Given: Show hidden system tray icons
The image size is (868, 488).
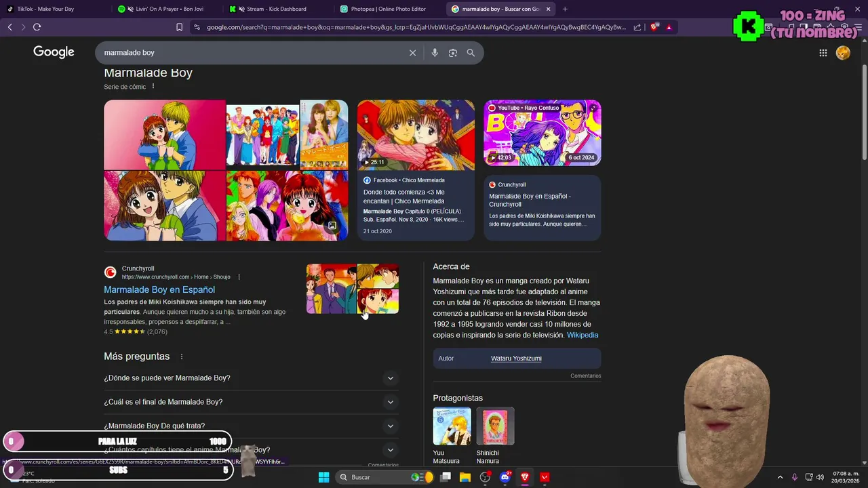Looking at the screenshot, I should (780, 477).
